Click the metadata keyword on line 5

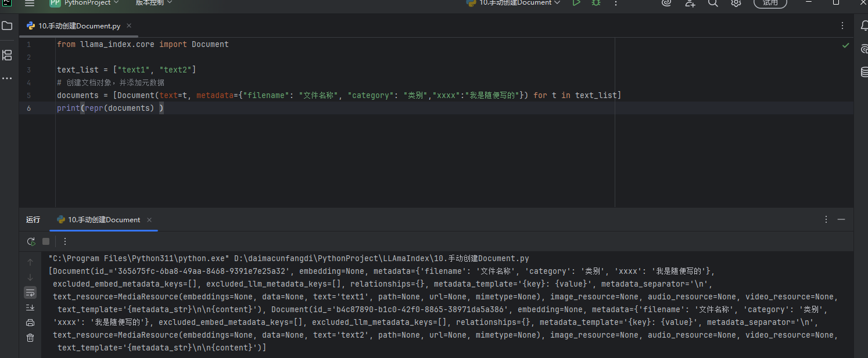tap(215, 95)
